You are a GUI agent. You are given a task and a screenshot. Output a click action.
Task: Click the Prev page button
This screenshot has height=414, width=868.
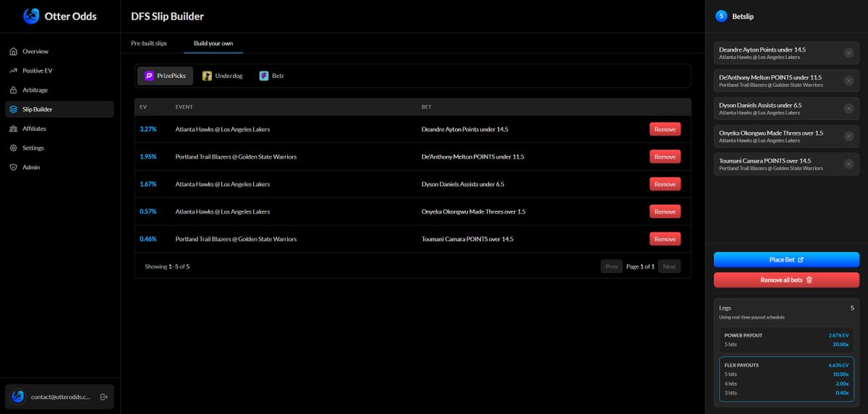tap(612, 267)
